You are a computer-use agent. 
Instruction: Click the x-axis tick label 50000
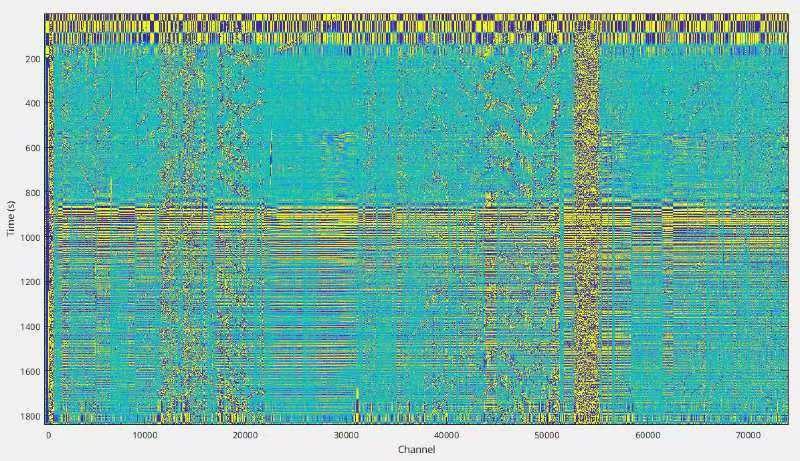547,435
